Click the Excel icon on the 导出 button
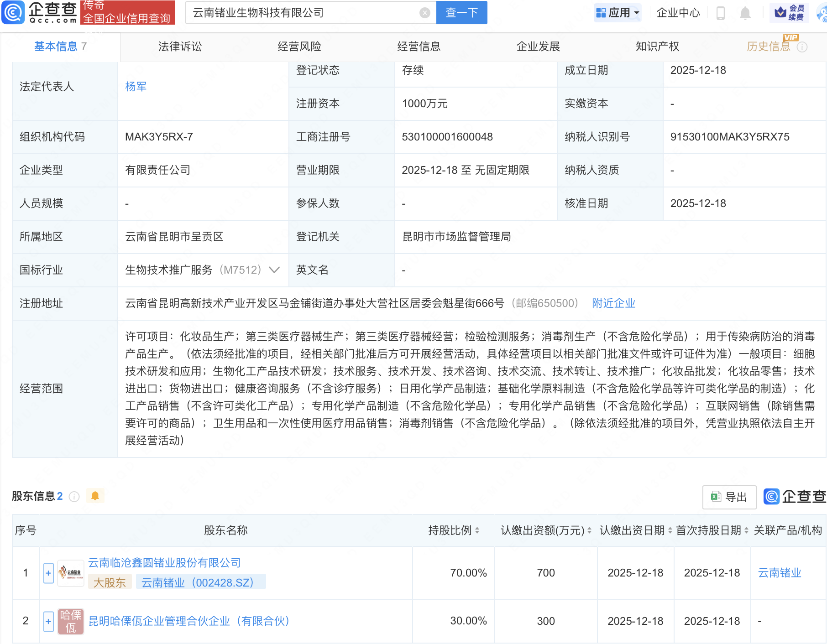827x644 pixels. [x=715, y=497]
